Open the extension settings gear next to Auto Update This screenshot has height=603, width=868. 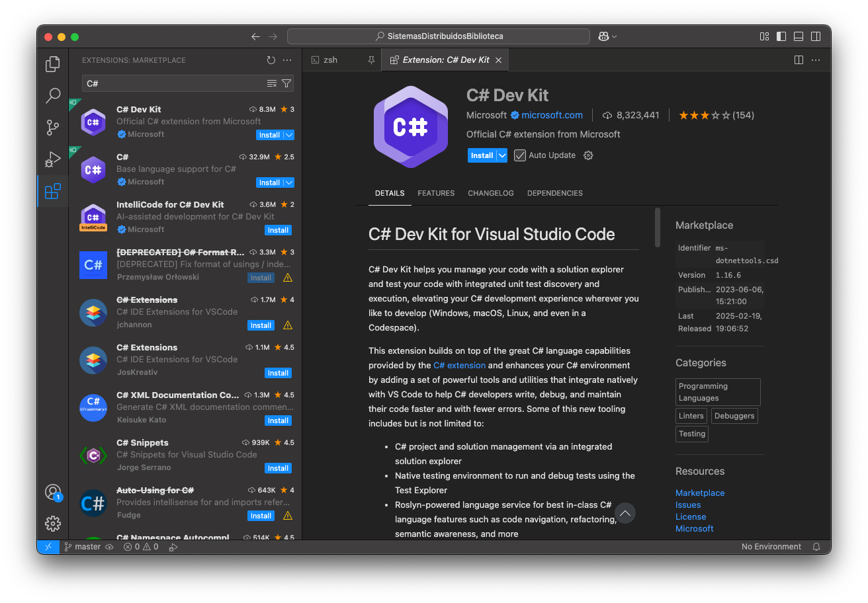coord(588,155)
